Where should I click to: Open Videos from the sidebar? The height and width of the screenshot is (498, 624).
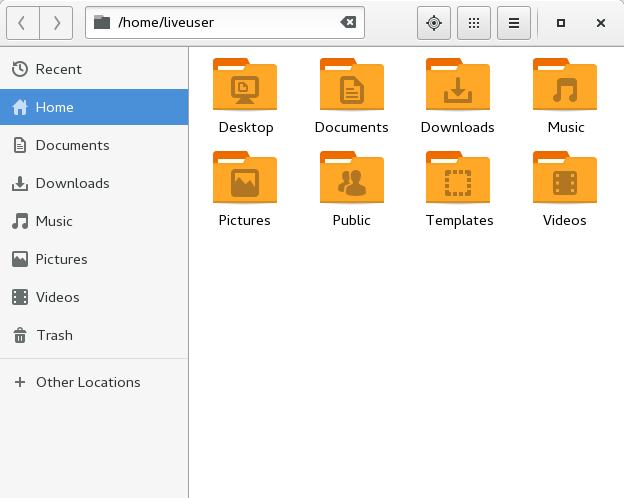(x=94, y=297)
